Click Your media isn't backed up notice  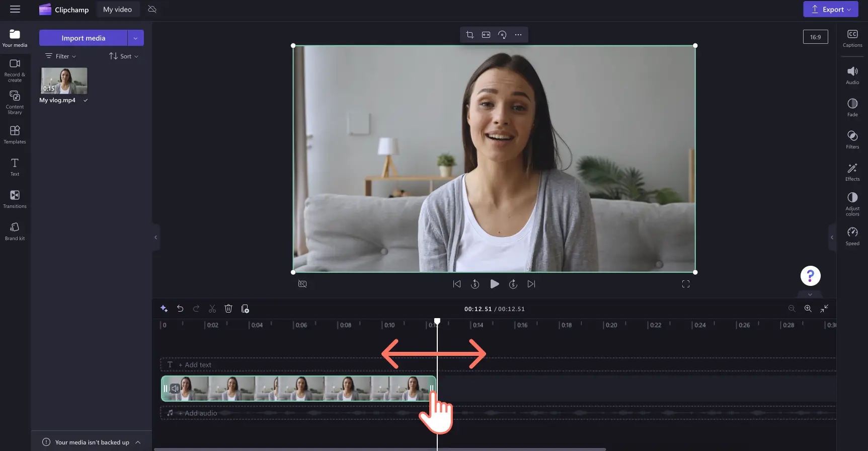point(92,442)
